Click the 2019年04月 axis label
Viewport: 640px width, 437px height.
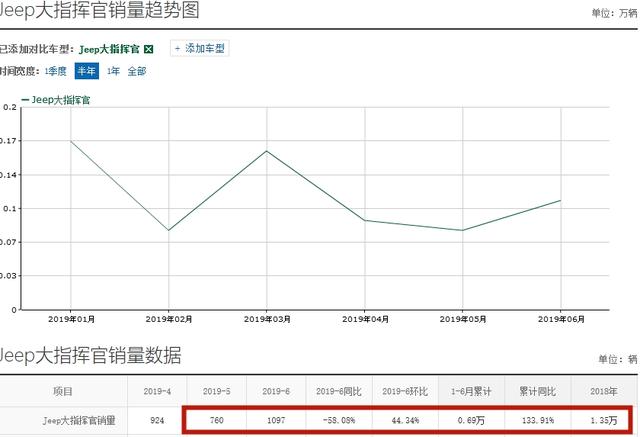coord(365,319)
